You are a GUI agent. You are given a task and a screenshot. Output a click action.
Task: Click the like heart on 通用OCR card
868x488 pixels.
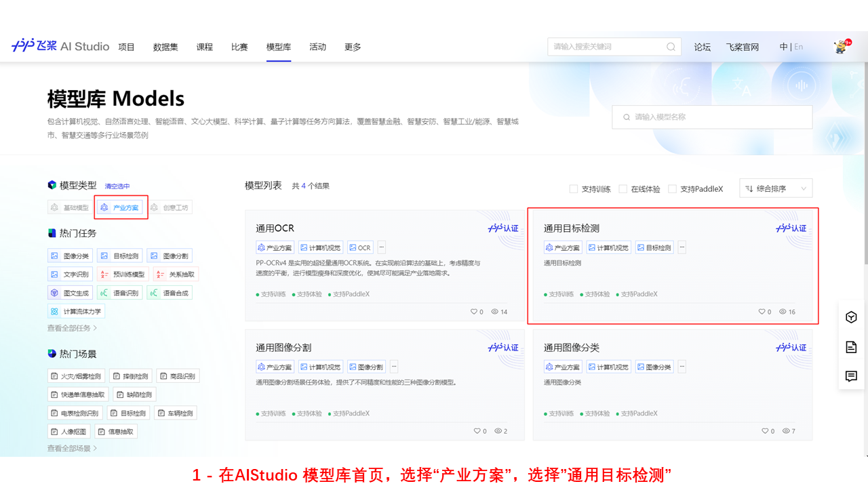[x=474, y=312]
